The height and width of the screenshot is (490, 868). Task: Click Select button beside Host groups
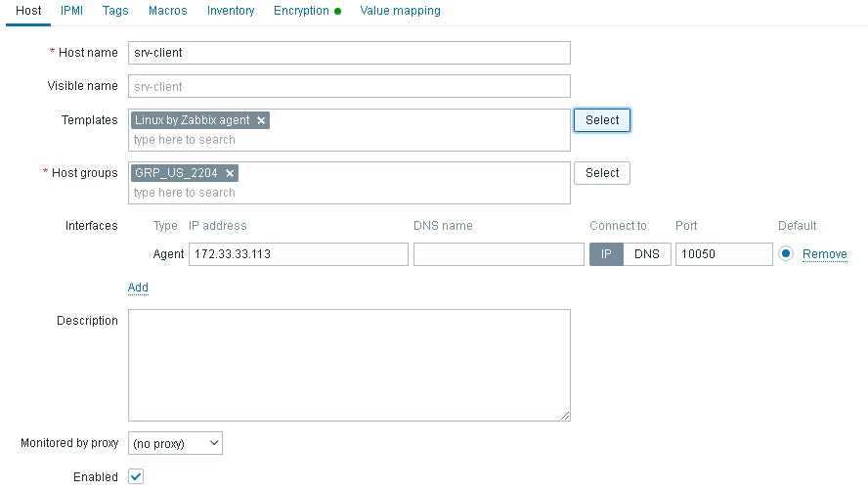(602, 173)
